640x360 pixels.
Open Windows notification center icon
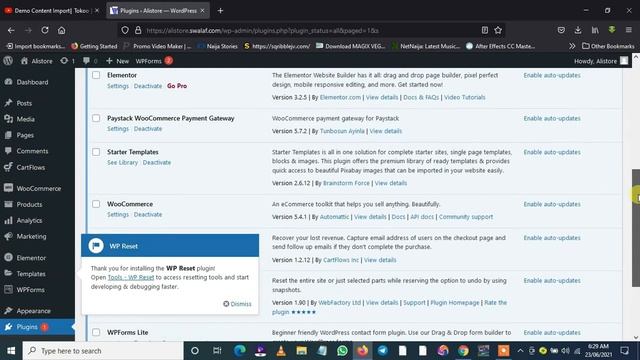click(x=624, y=351)
